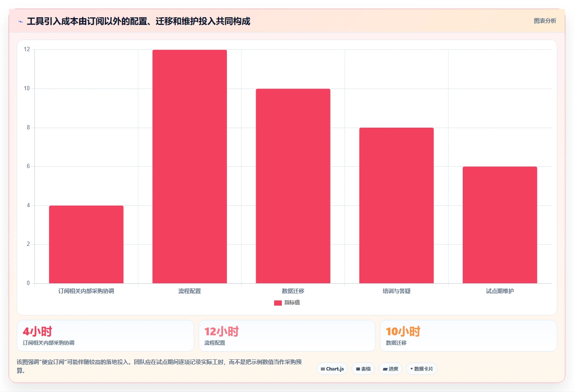This screenshot has width=574, height=392.
Task: Click the footnote paragraph starting 该图强调
Action: click(x=159, y=366)
